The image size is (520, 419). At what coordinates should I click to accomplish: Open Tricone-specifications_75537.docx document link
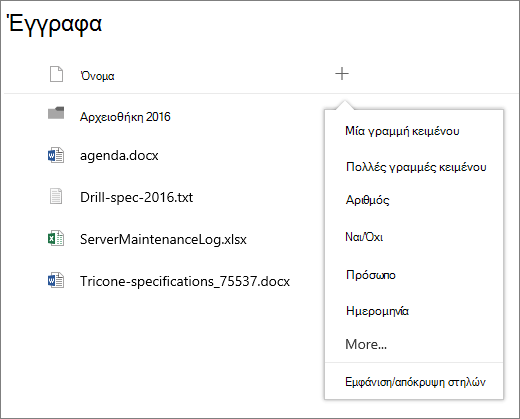(x=185, y=282)
